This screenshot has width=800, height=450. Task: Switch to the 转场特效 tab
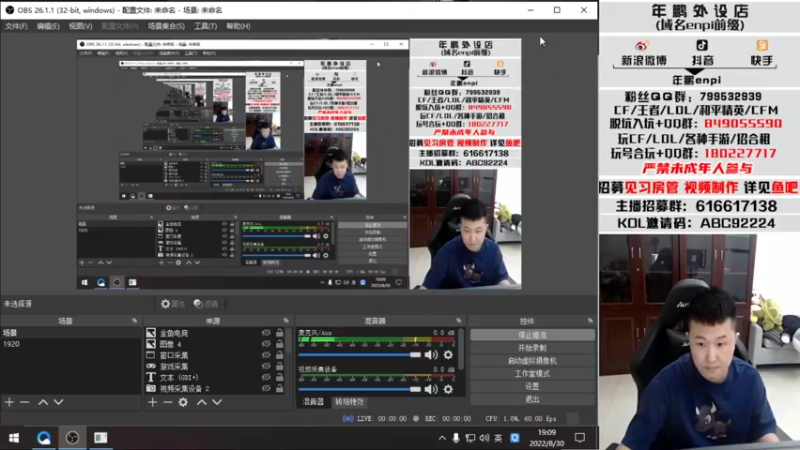pyautogui.click(x=349, y=402)
